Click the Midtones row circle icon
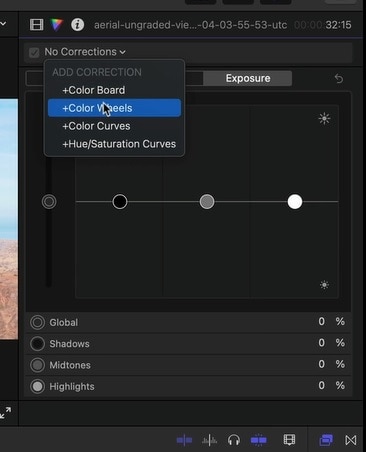 [37, 365]
